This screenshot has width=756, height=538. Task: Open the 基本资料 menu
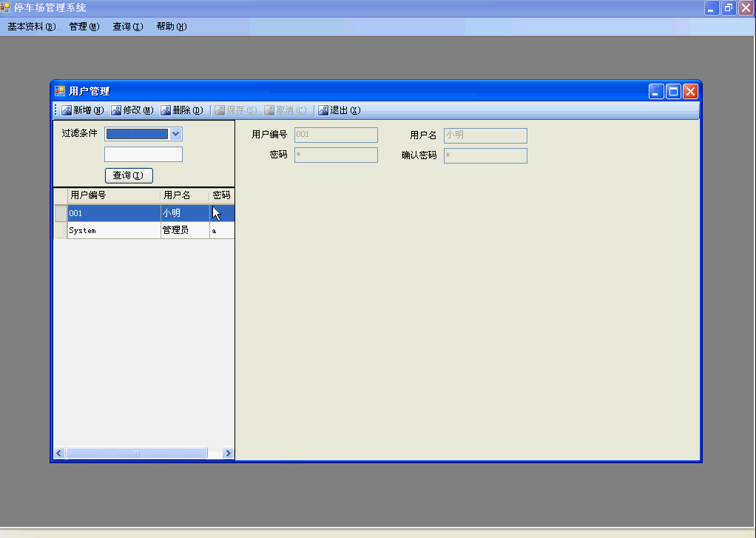pyautogui.click(x=31, y=27)
